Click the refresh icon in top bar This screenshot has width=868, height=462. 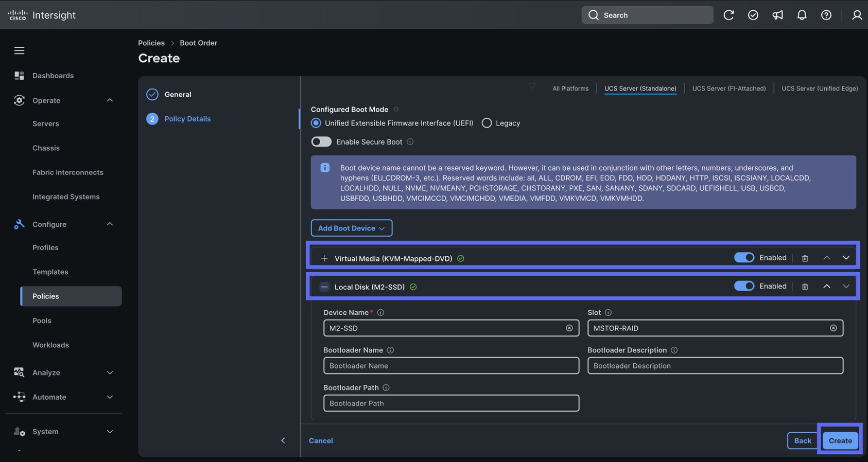[x=728, y=15]
